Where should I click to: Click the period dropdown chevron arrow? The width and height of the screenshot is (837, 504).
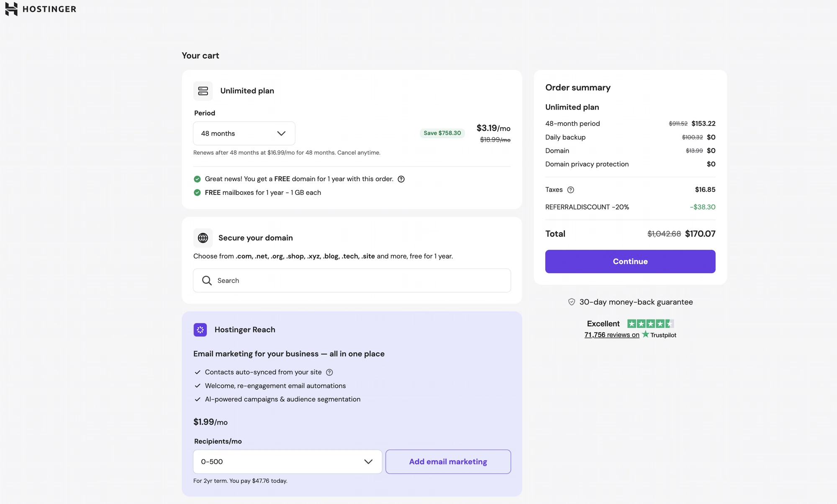[281, 133]
